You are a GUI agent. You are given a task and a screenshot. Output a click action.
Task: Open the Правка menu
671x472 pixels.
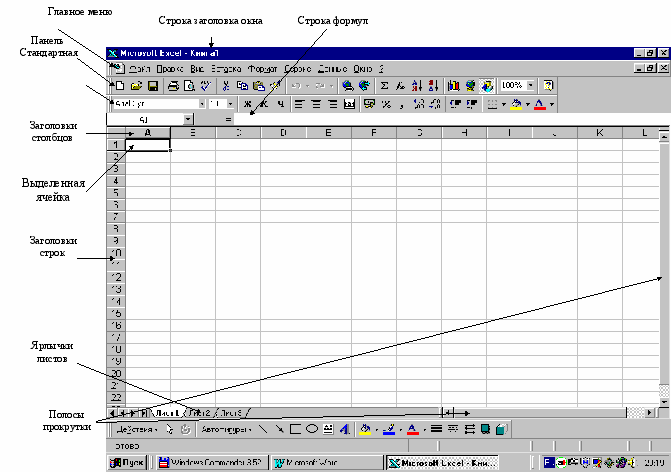coord(170,69)
